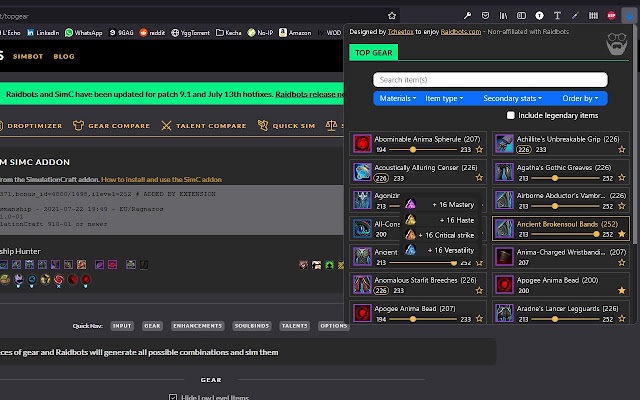
Task: Jump to GEAR via Quick Nav
Action: coord(152,326)
